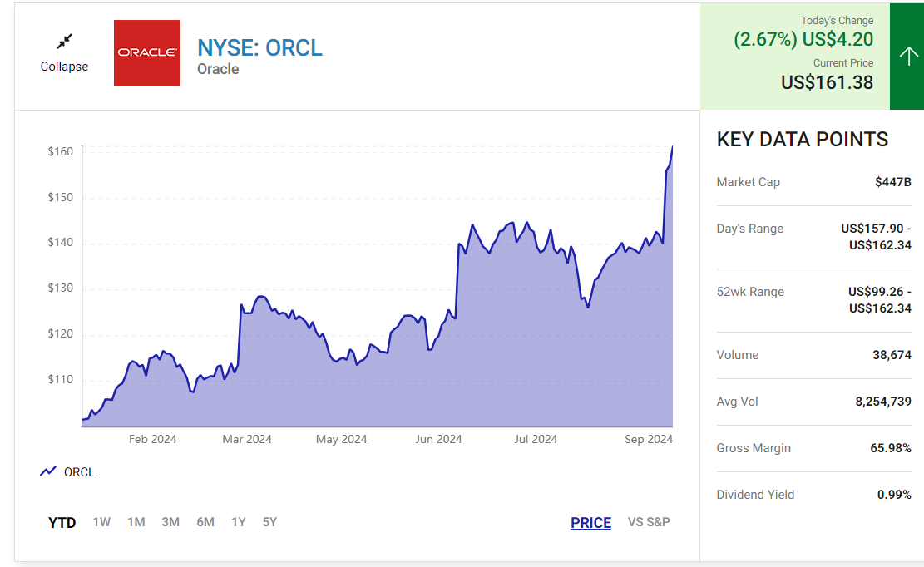The image size is (924, 567).
Task: Click the Volume label
Action: point(737,355)
